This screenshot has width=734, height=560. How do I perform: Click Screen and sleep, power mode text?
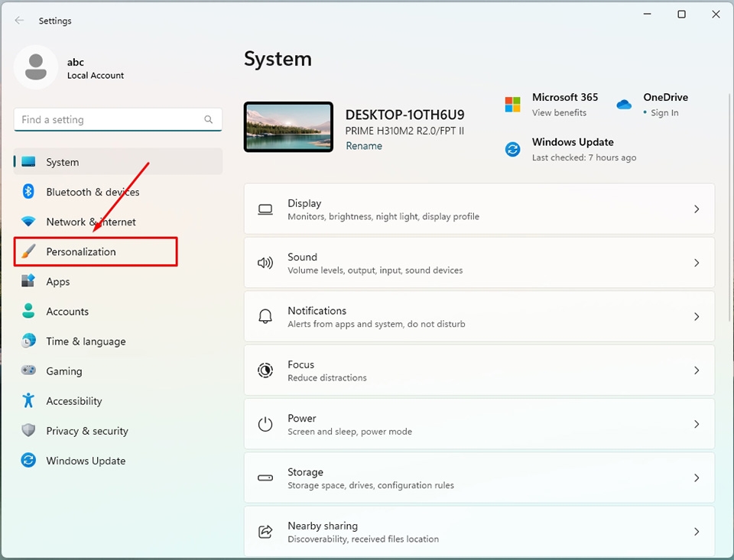tap(349, 432)
